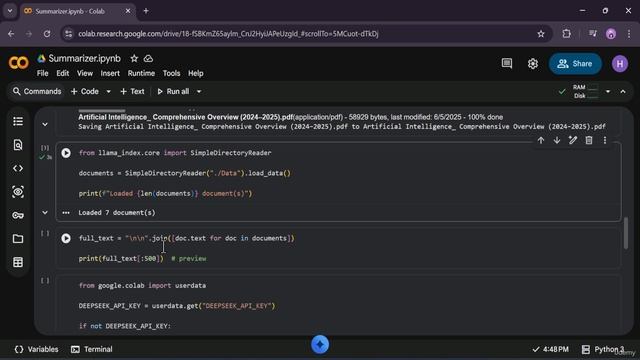640x360 pixels.
Task: Open Colab settings gear
Action: coord(533,64)
